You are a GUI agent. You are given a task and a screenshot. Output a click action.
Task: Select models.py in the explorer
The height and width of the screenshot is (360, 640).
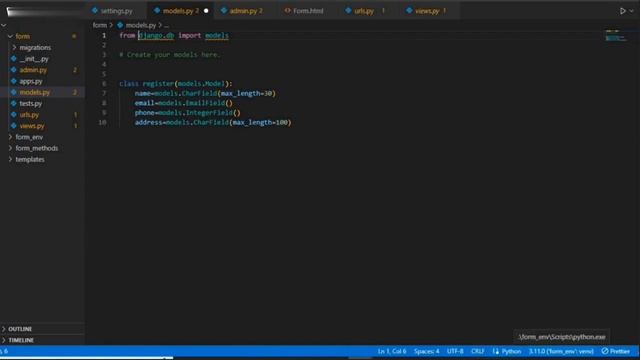[x=35, y=92]
